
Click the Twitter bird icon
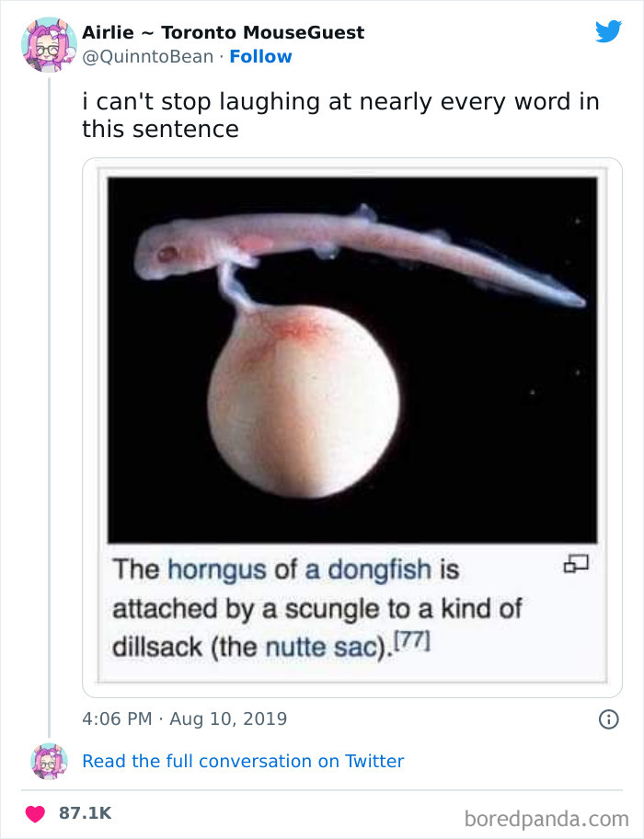click(x=609, y=30)
